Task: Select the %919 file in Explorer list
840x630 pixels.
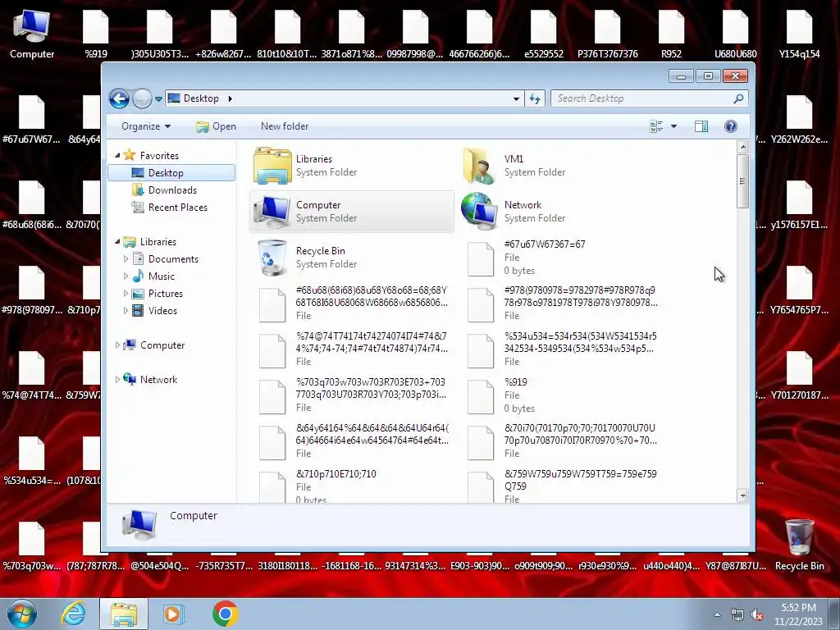Action: tap(559, 396)
